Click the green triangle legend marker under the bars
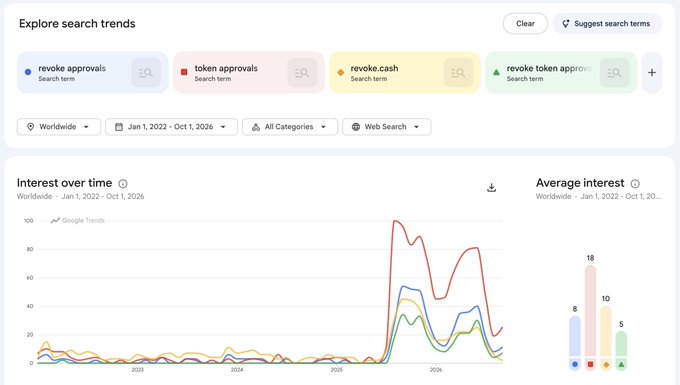The image size is (680, 385). point(621,364)
